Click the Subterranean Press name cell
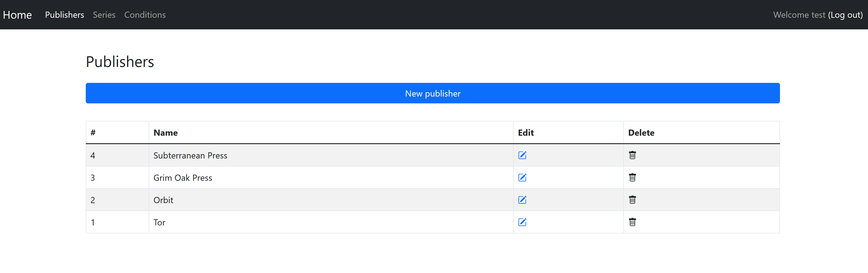The image size is (868, 273). 190,156
